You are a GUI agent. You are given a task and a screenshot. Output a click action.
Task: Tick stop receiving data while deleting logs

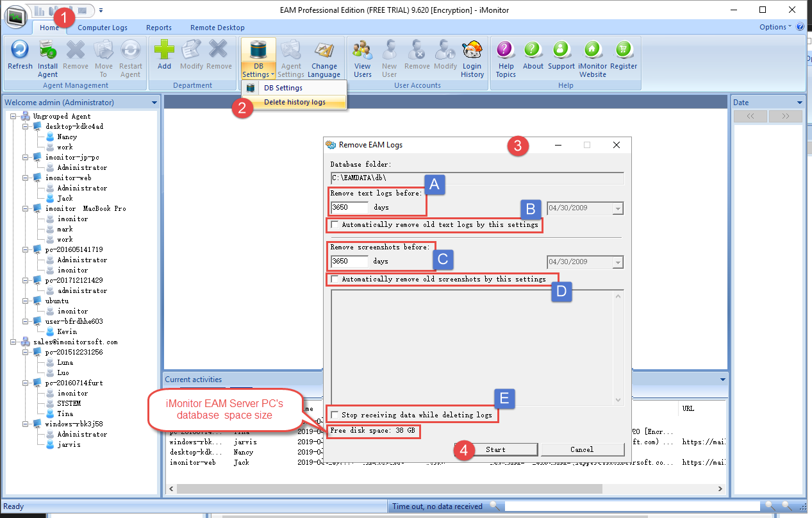pyautogui.click(x=335, y=415)
